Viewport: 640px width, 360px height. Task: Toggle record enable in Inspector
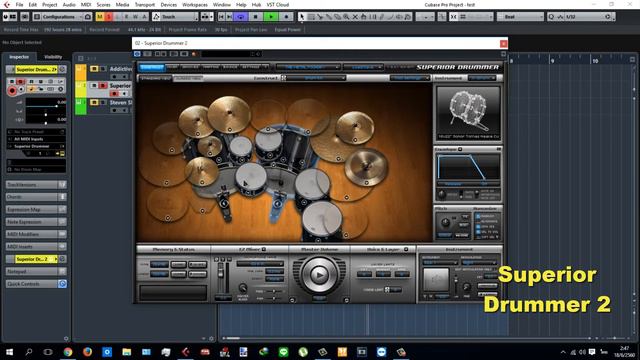click(x=12, y=90)
